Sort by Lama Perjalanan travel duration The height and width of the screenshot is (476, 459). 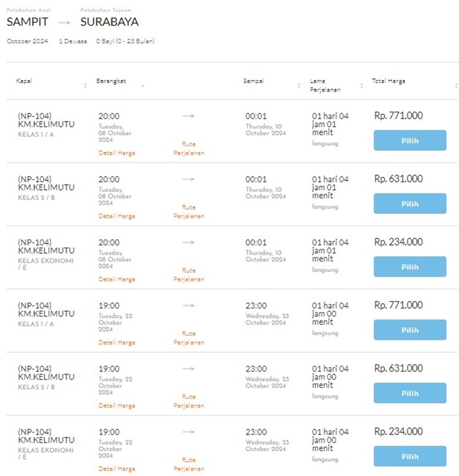[x=360, y=84]
